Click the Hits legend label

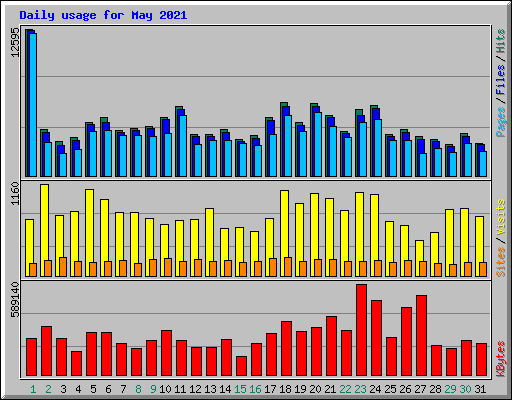click(501, 41)
